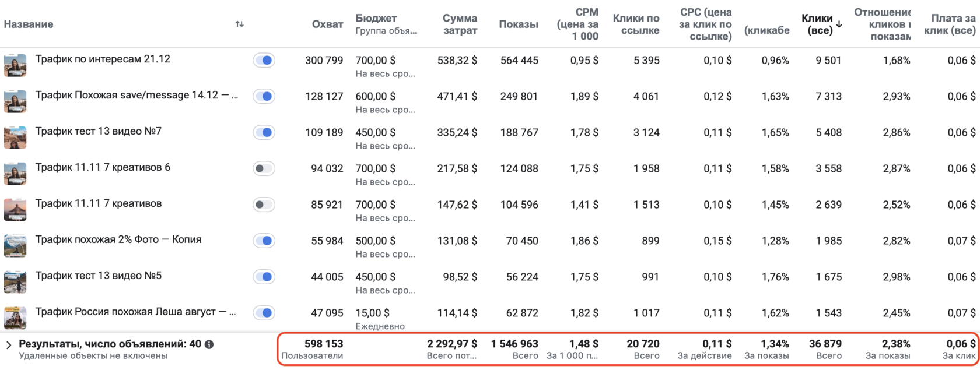Viewport: 980px width, 370px height.
Task: Turn on the Трафик 11.11 7 креативов 6 toggle
Action: pyautogui.click(x=264, y=168)
